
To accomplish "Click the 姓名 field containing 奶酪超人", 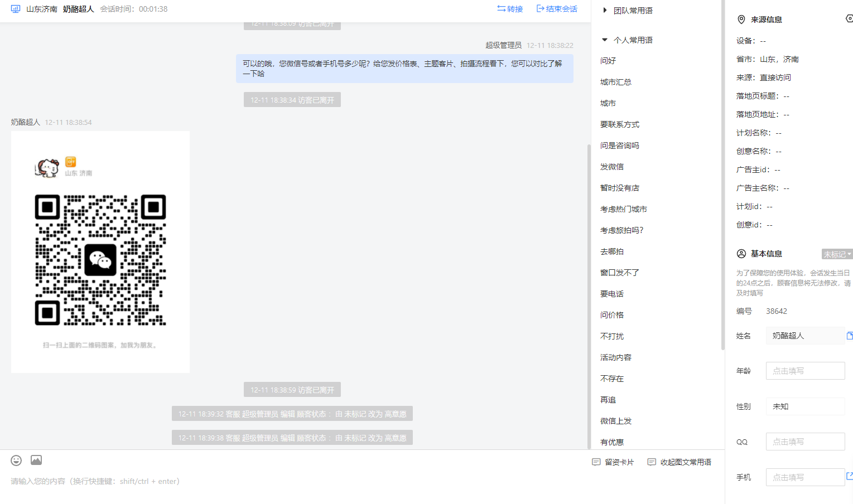I will coord(805,336).
